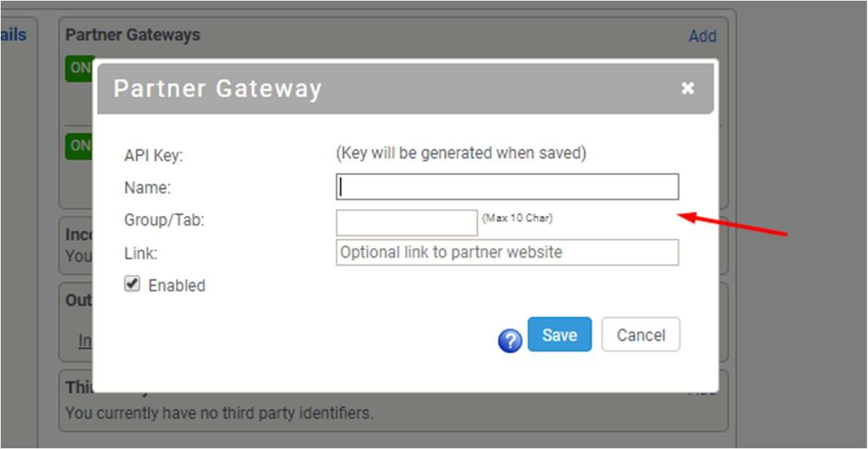This screenshot has width=868, height=449.
Task: Save the new partner gateway
Action: 559,335
